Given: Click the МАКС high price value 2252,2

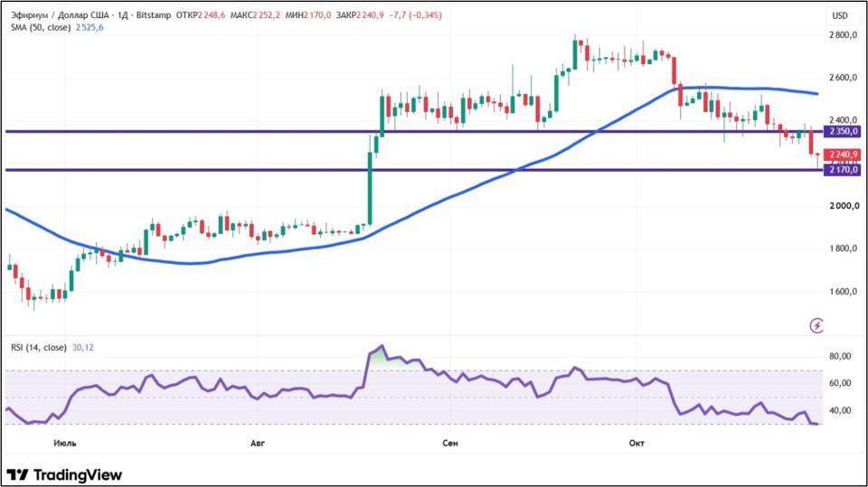Looking at the screenshot, I should pyautogui.click(x=267, y=15).
